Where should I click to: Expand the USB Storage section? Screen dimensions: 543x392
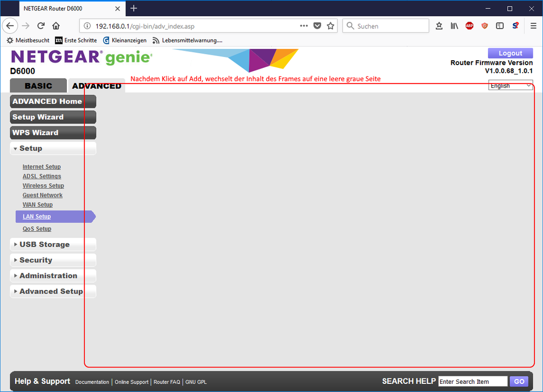pyautogui.click(x=53, y=245)
